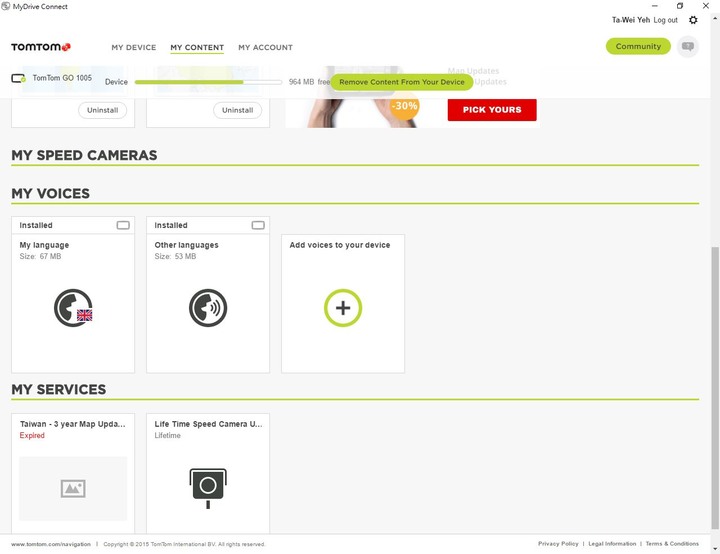Click 'Add voices to your device' text
The height and width of the screenshot is (554, 720).
[340, 245]
